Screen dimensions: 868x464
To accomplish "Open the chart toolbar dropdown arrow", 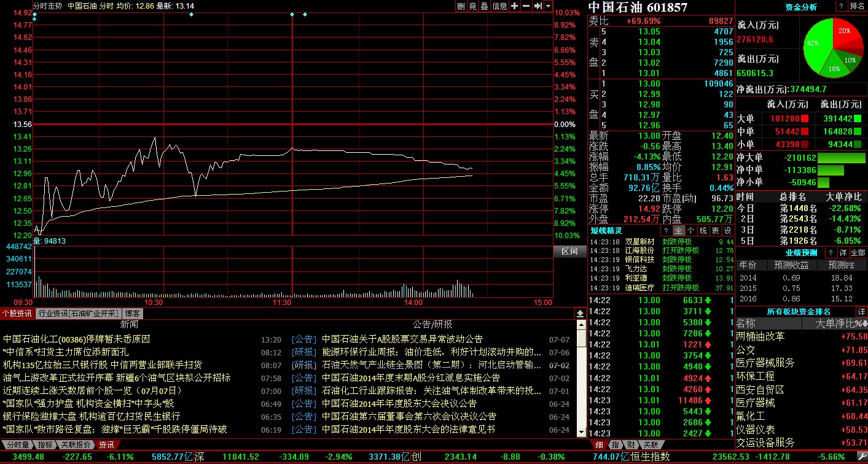I will click(548, 6).
